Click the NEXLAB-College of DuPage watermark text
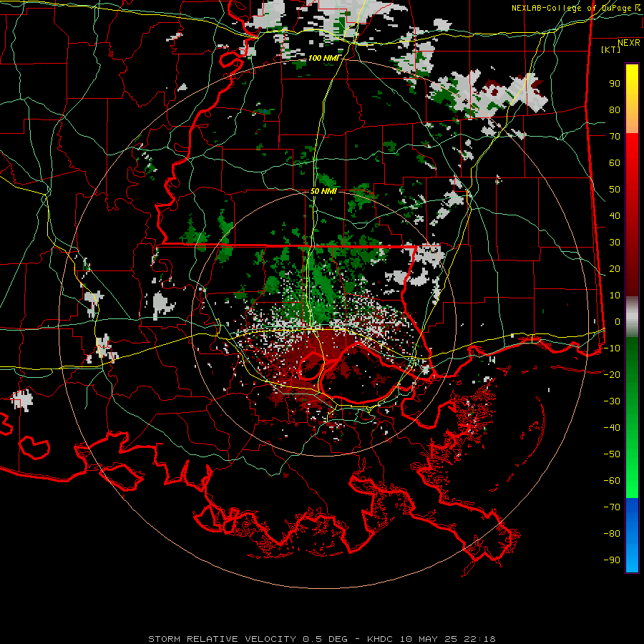Image resolution: width=644 pixels, height=644 pixels. click(575, 8)
